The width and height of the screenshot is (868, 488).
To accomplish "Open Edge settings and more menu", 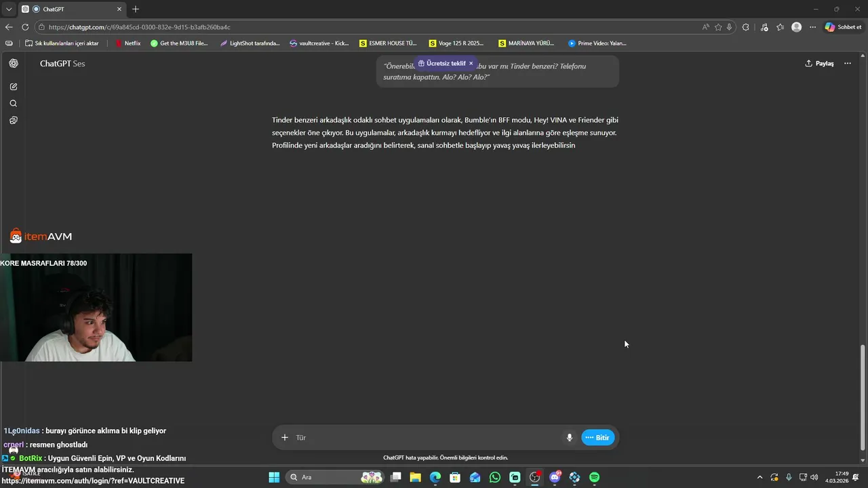I will click(x=813, y=27).
